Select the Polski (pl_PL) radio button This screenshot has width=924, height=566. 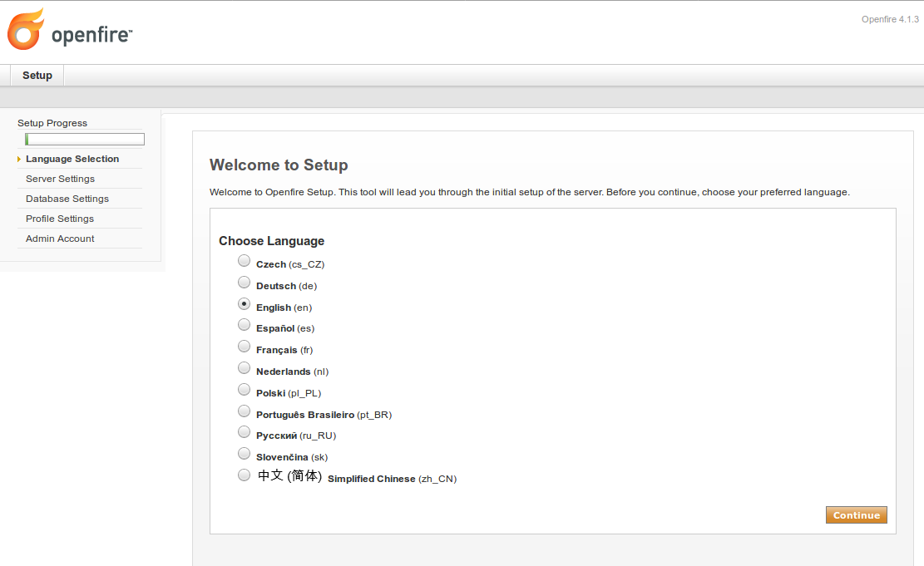pyautogui.click(x=244, y=389)
